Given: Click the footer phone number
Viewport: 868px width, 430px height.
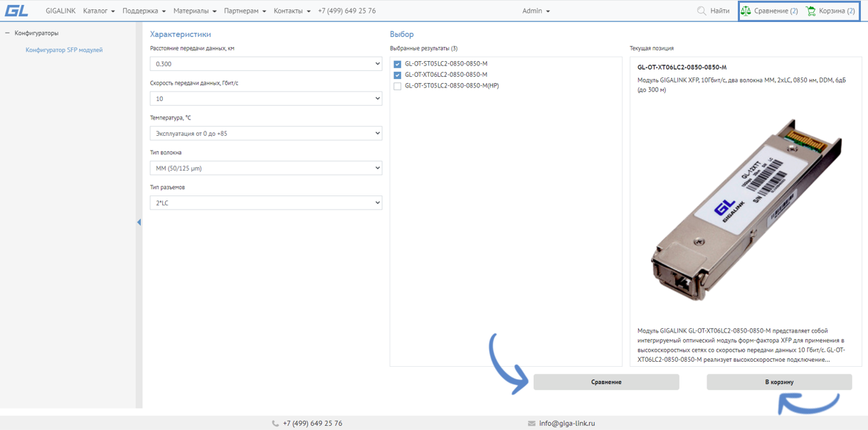Looking at the screenshot, I should coord(312,424).
